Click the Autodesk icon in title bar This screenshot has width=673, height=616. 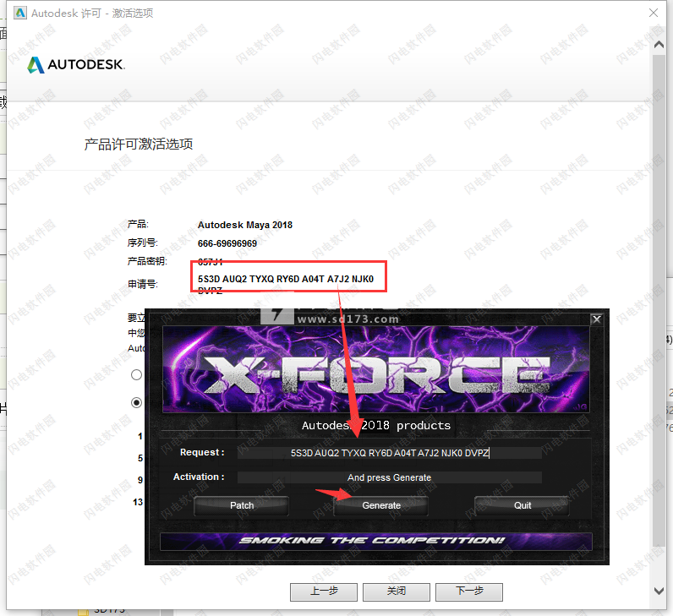tap(20, 13)
